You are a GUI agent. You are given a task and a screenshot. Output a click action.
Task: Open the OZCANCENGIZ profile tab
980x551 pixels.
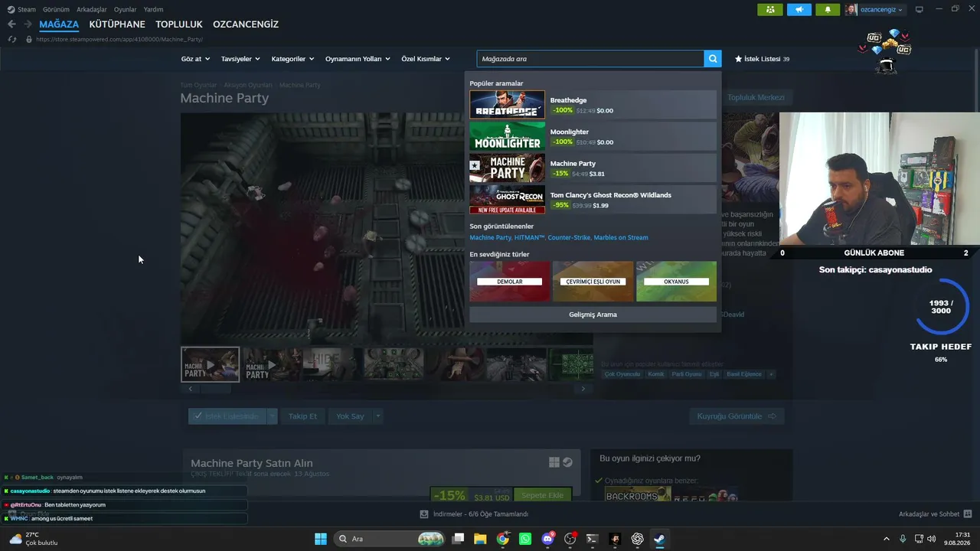246,24
